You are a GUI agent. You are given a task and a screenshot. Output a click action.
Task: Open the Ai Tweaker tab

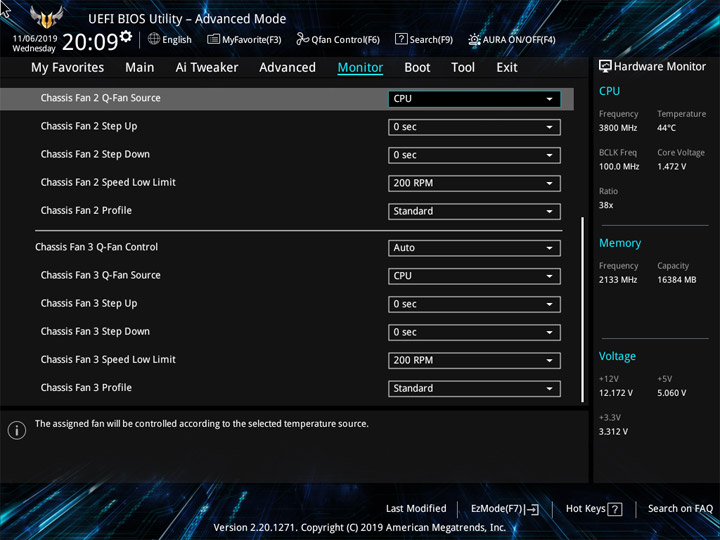[207, 68]
